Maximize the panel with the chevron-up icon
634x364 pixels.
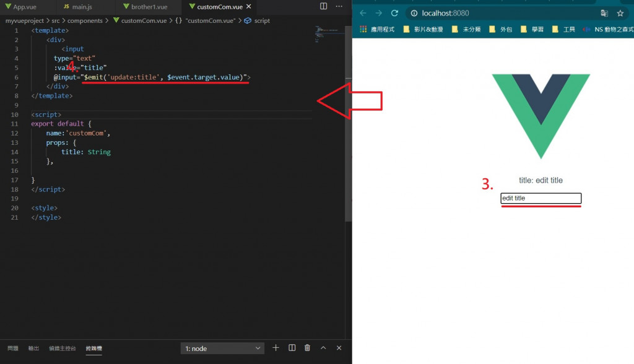coord(323,348)
